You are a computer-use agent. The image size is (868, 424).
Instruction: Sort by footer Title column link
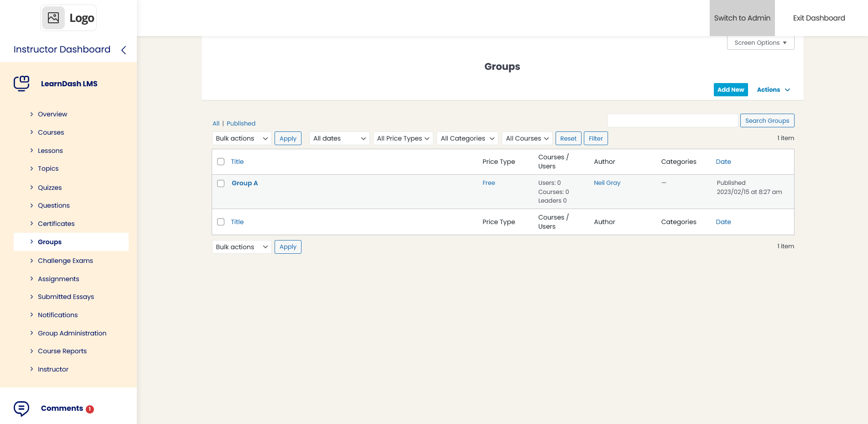tap(237, 222)
